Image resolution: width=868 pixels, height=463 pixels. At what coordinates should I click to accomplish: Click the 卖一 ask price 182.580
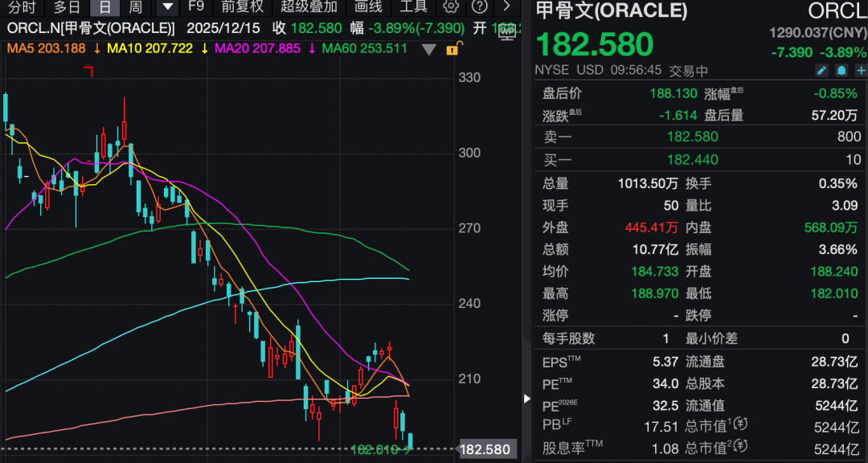[693, 137]
